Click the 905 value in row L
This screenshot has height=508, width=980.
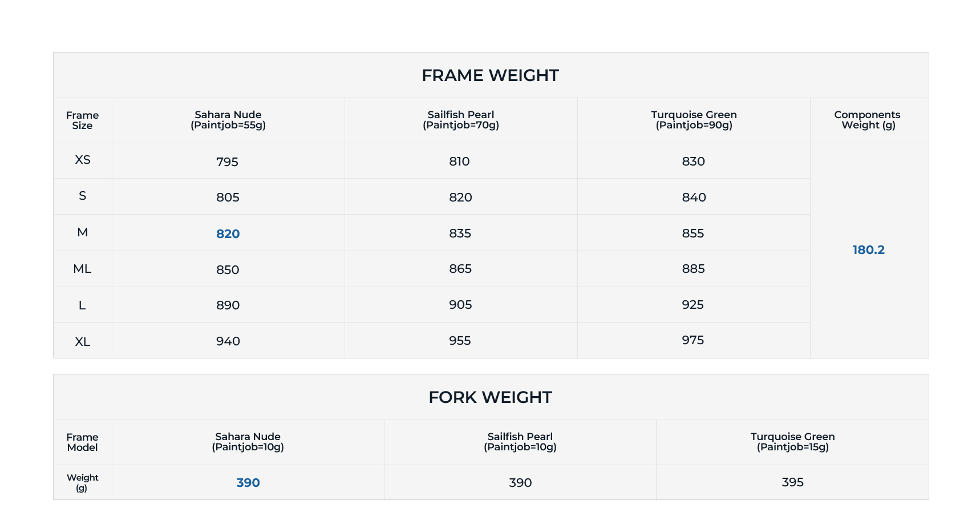click(460, 305)
